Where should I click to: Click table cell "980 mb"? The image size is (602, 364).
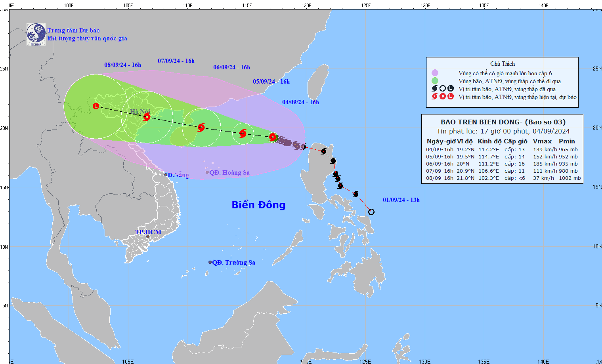point(568,171)
